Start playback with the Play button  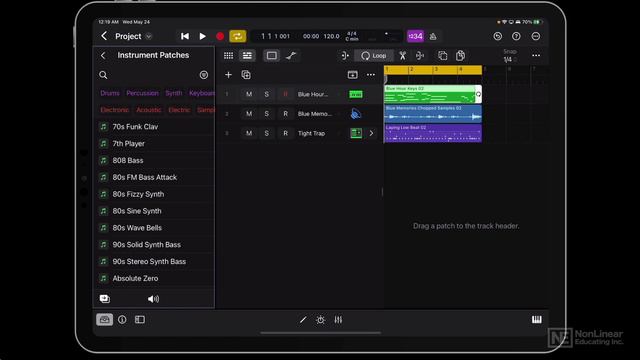click(x=202, y=36)
